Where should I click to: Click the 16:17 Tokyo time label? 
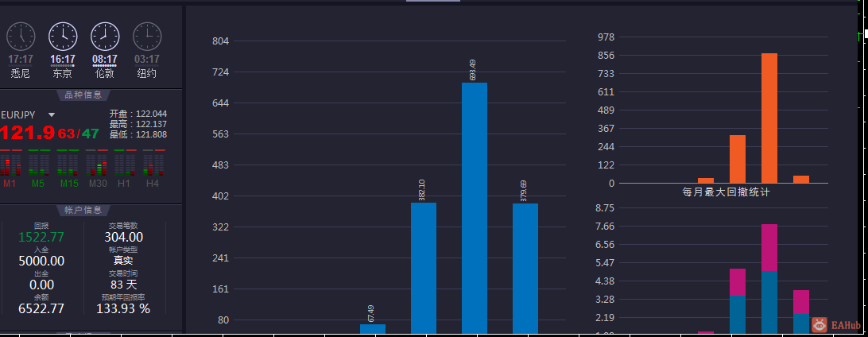63,60
